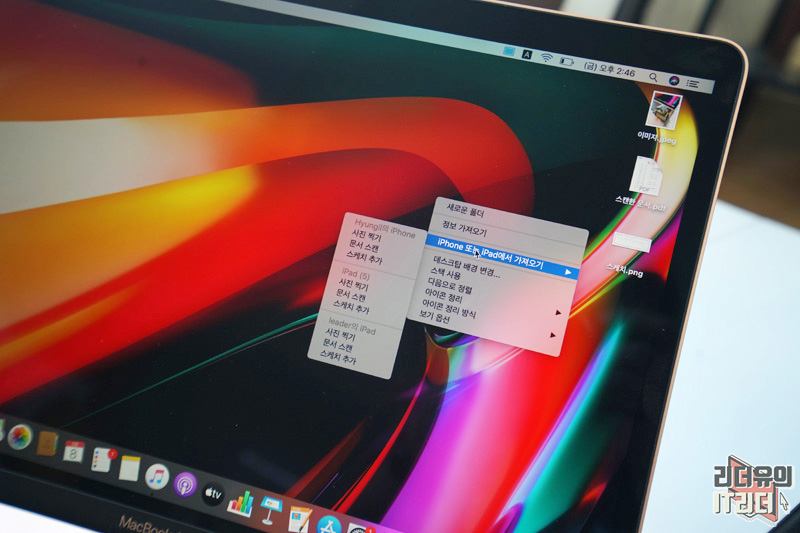The image size is (800, 533).
Task: Choose 보기 옵션 menu item
Action: pos(434,317)
